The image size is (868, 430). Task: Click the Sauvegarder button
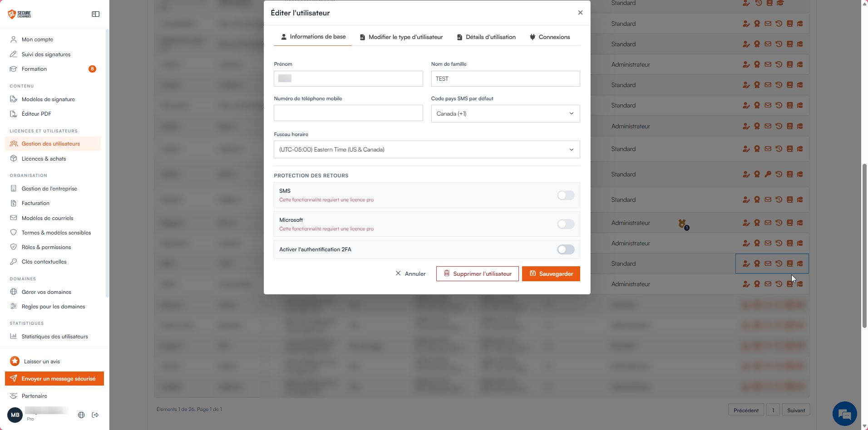click(551, 274)
